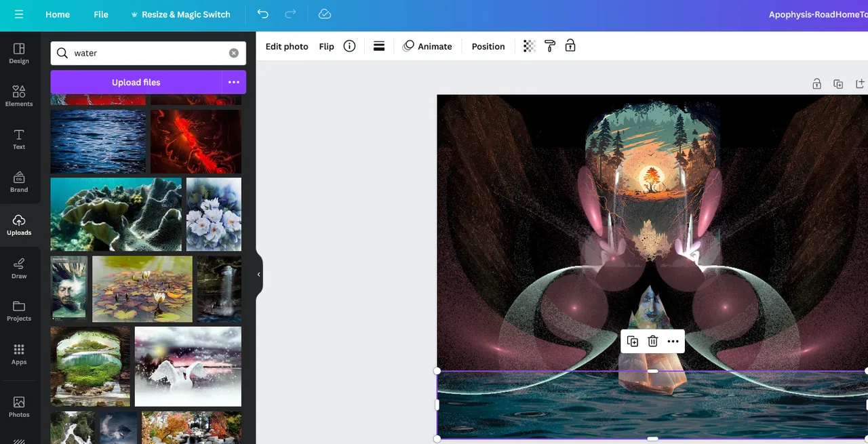Image resolution: width=868 pixels, height=444 pixels.
Task: Click the left middle resize handle of water image
Action: [437, 405]
